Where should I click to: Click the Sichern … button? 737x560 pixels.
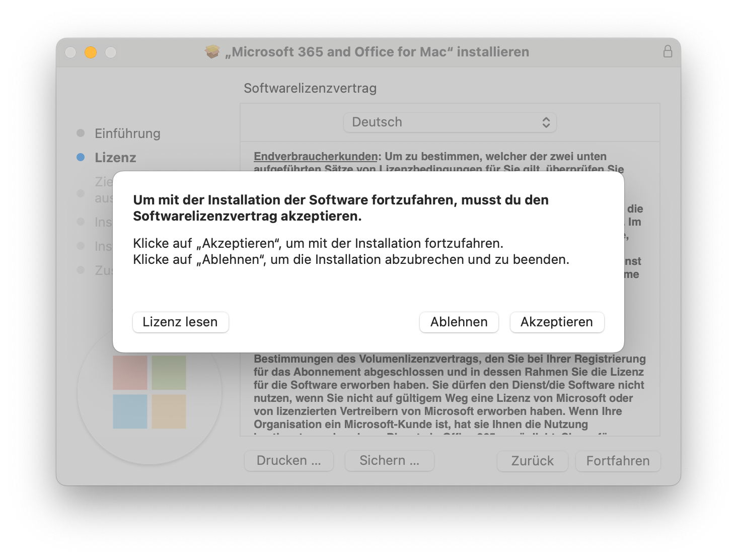389,461
